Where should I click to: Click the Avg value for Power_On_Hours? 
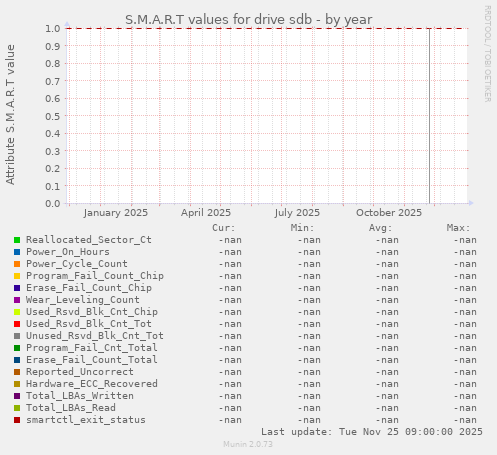click(387, 252)
